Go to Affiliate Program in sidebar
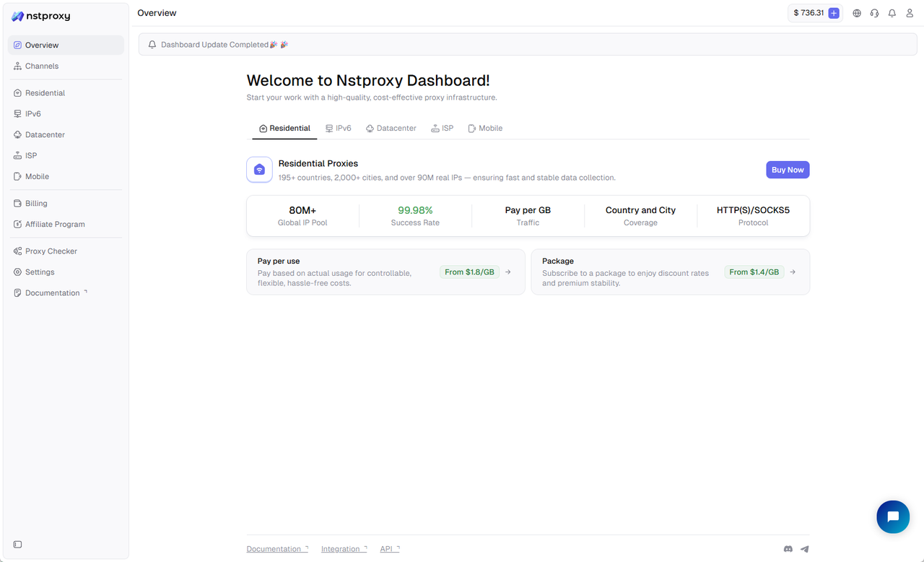 tap(55, 225)
